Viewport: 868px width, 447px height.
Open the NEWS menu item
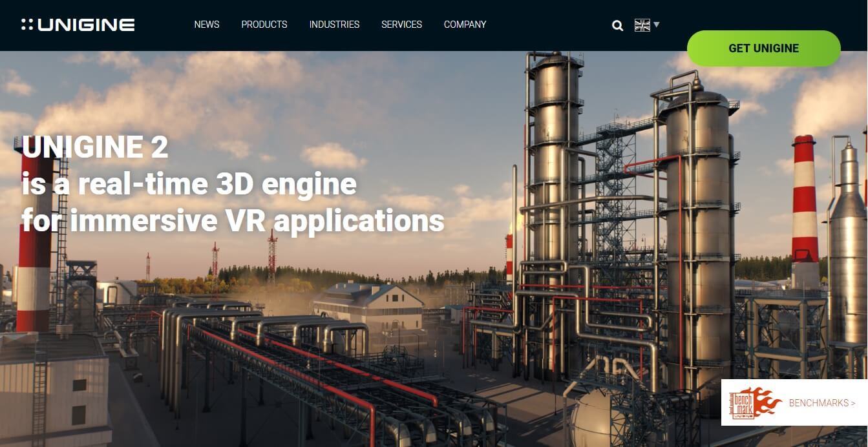click(x=207, y=25)
